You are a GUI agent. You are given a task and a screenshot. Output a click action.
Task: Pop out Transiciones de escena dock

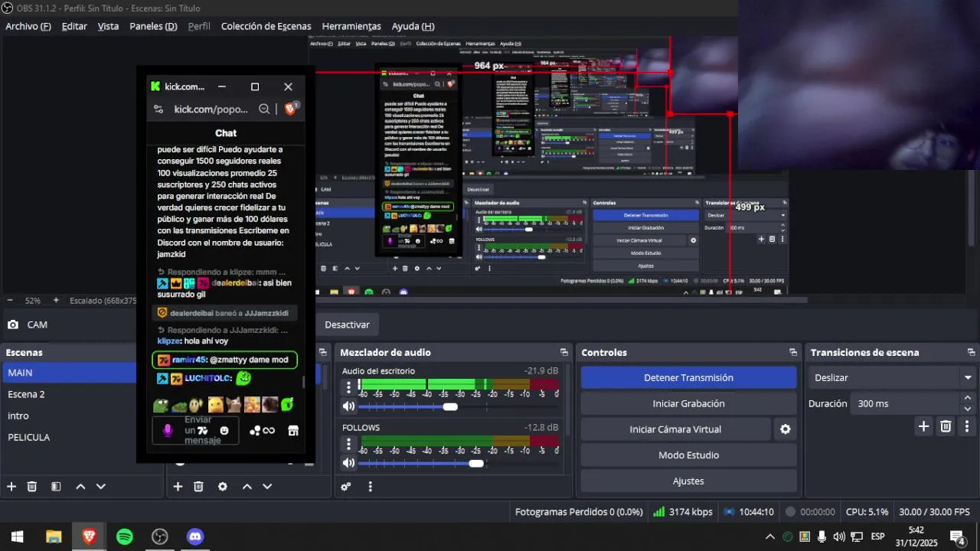pos(971,352)
